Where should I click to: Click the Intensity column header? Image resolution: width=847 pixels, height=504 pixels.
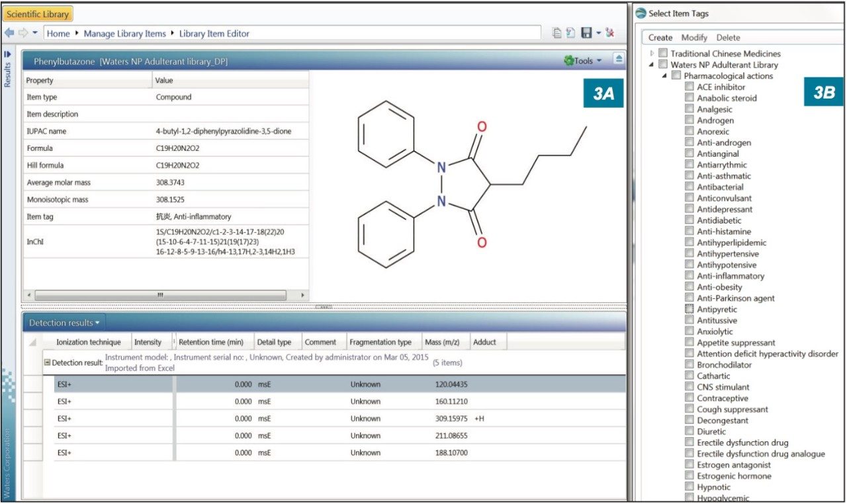point(152,342)
